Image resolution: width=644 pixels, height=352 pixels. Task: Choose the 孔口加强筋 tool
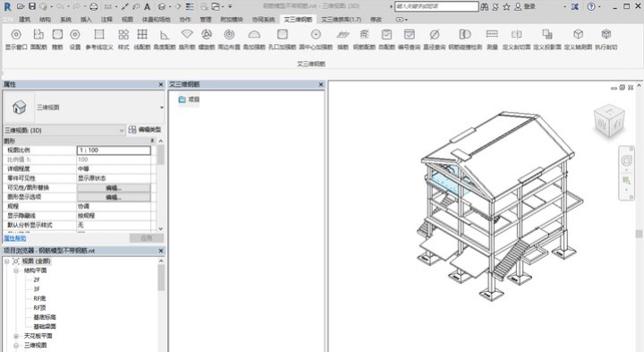click(x=282, y=39)
